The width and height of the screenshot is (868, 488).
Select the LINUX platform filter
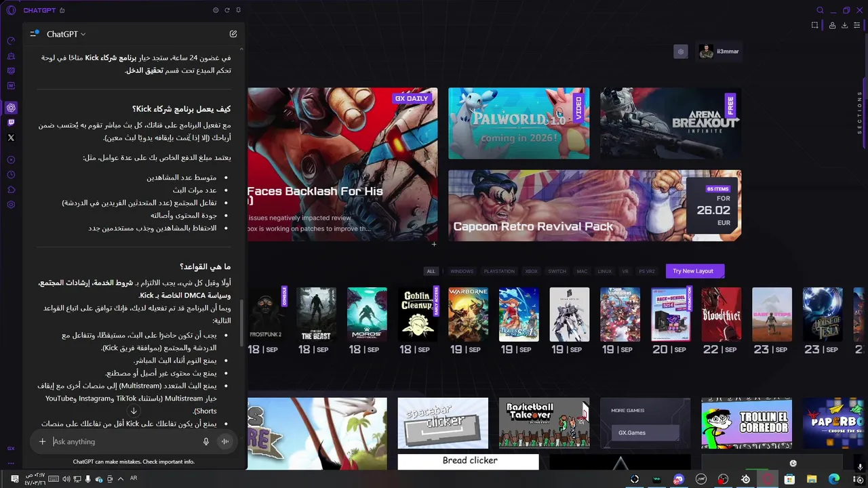[604, 271]
